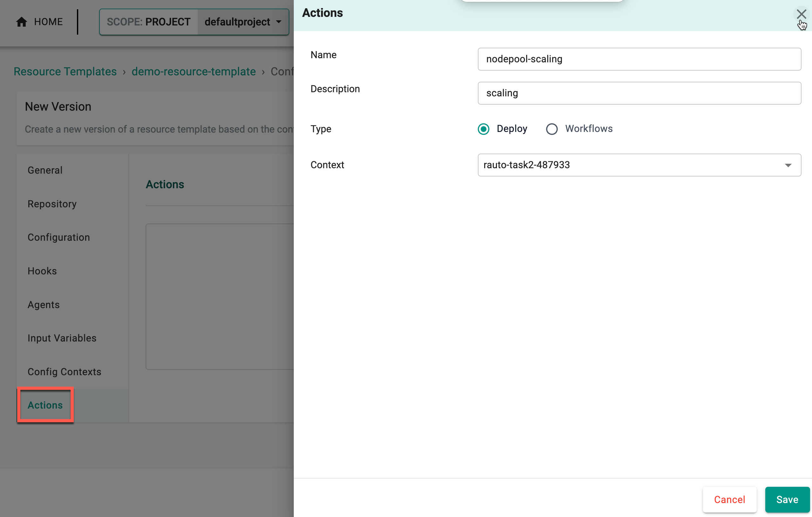Open the Configuration section
The image size is (812, 517).
coord(58,237)
